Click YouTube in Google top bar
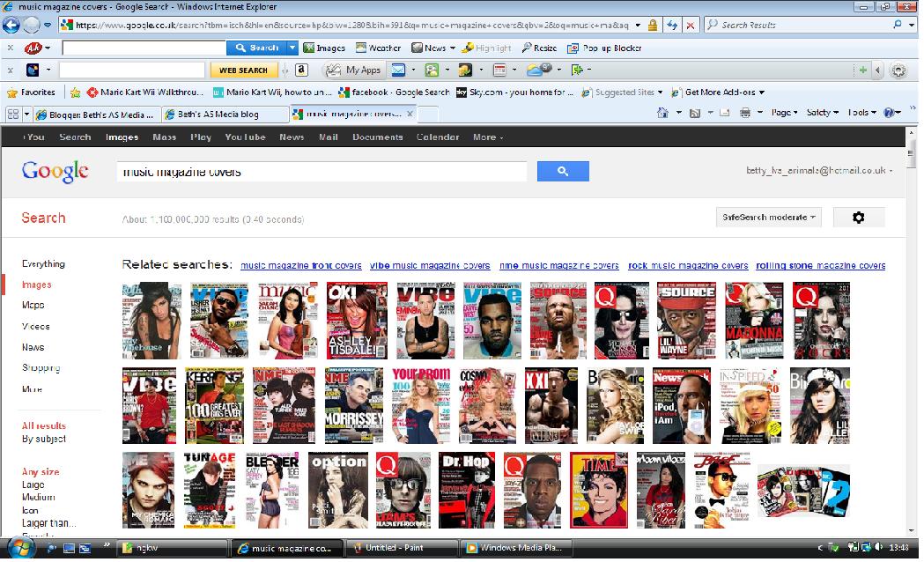Image resolution: width=924 pixels, height=562 pixels. pos(245,137)
